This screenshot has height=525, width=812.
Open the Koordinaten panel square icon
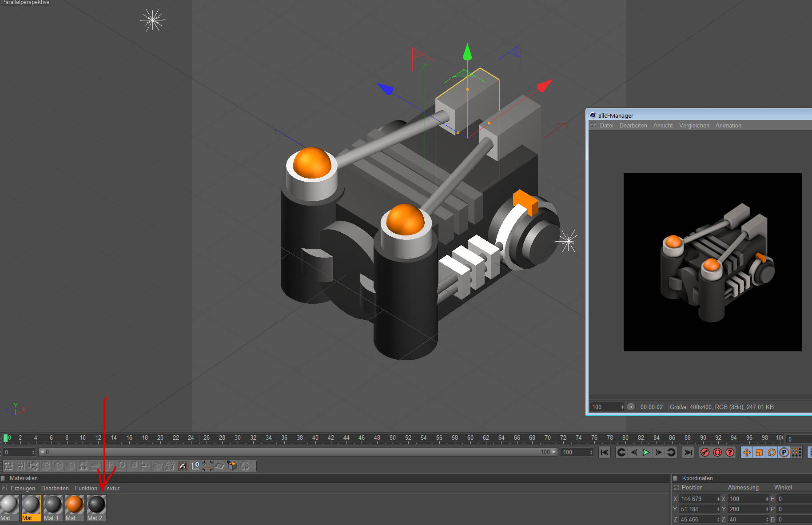tap(675, 478)
